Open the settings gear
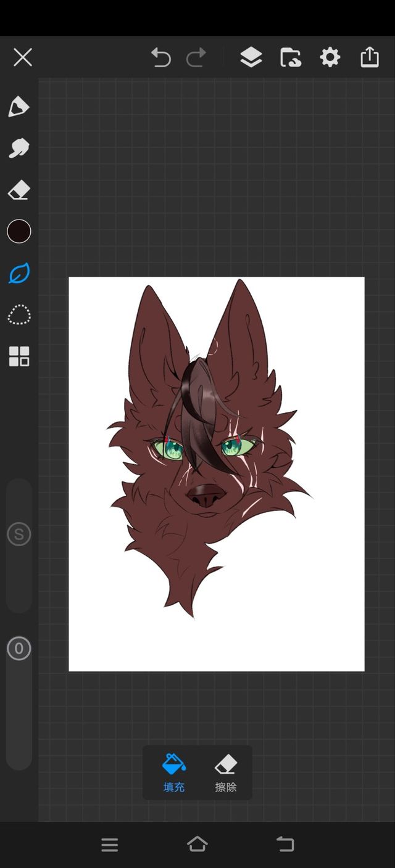The image size is (395, 868). (x=330, y=58)
